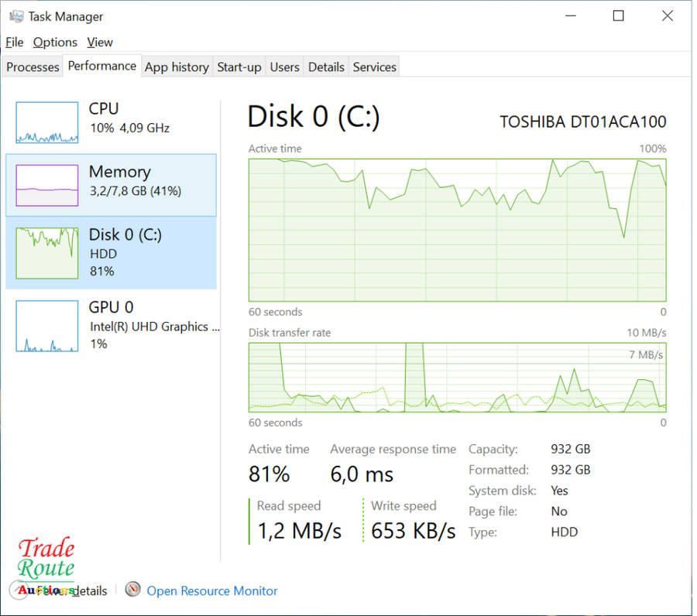Image resolution: width=697 pixels, height=616 pixels.
Task: Select the CPU usage mini graph
Action: tap(47, 122)
